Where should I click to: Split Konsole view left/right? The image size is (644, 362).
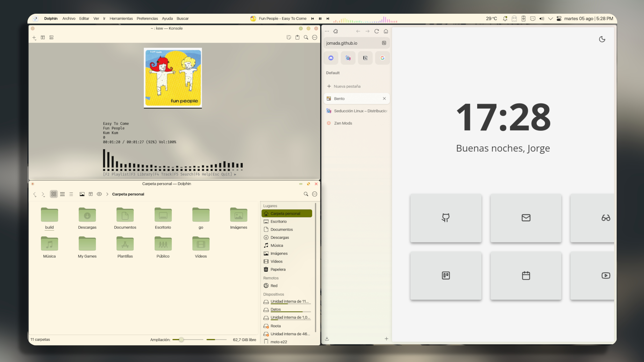(x=43, y=38)
